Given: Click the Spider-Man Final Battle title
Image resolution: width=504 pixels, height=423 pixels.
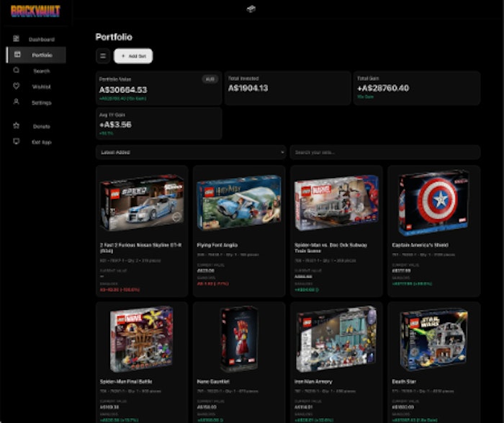Looking at the screenshot, I should (126, 381).
